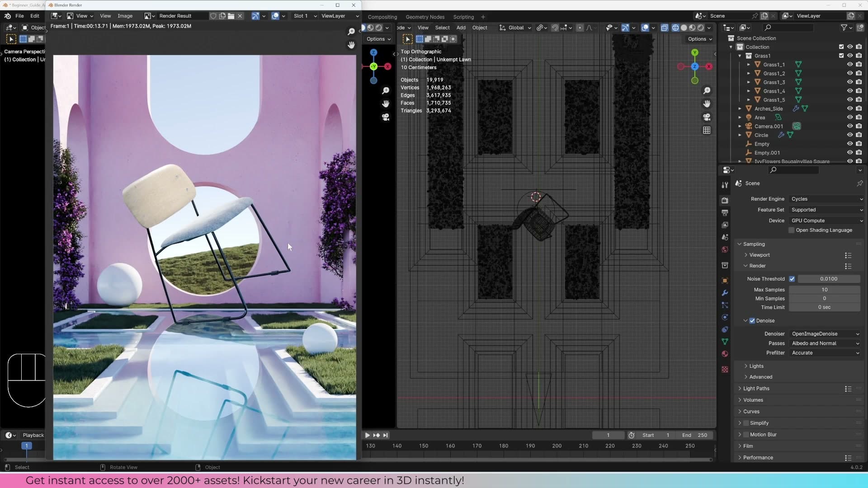Screen dimensions: 868x488
Task: Open the Render Engine dropdown
Action: 826,199
